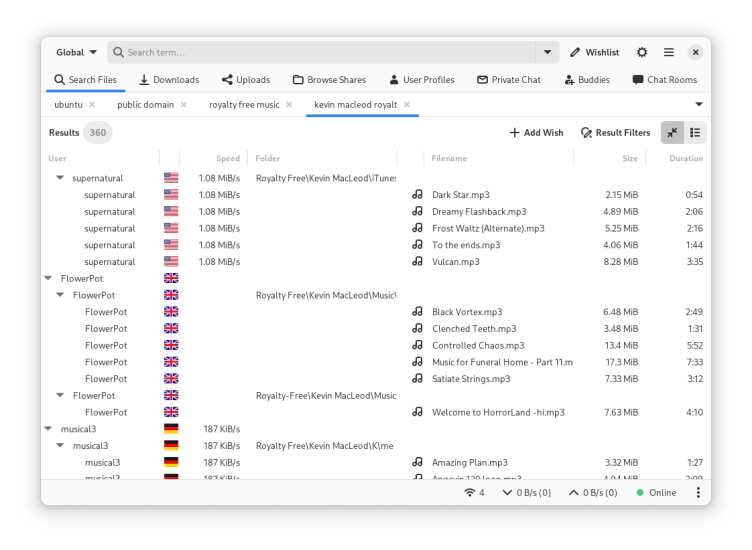Click the music note icon beside Dark Star.mp3
Image resolution: width=752 pixels, height=550 pixels.
click(x=417, y=195)
